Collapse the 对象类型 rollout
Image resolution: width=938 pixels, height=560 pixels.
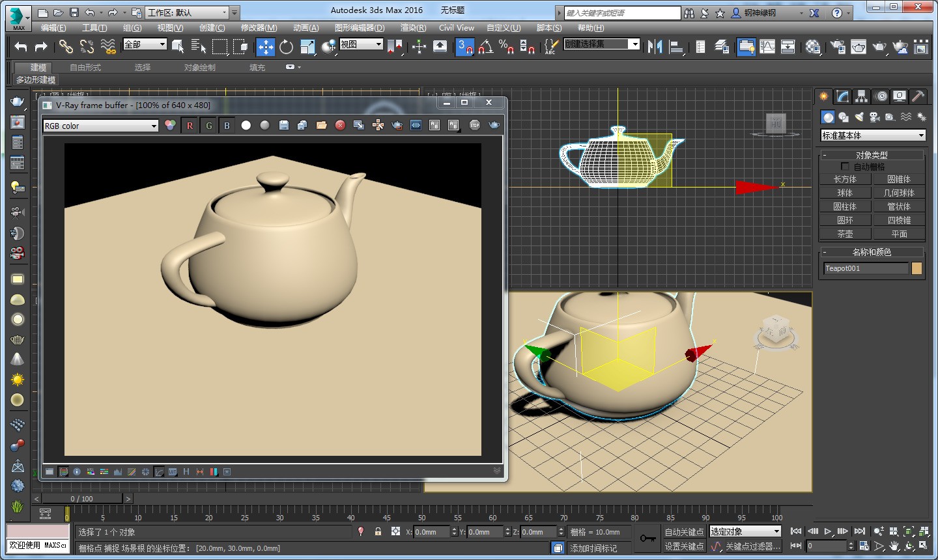coord(872,155)
